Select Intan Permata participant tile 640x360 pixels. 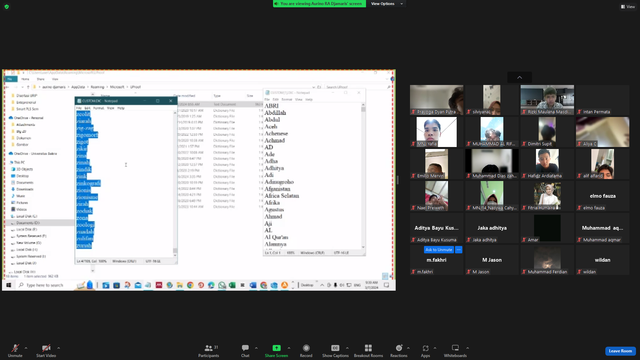[602, 100]
